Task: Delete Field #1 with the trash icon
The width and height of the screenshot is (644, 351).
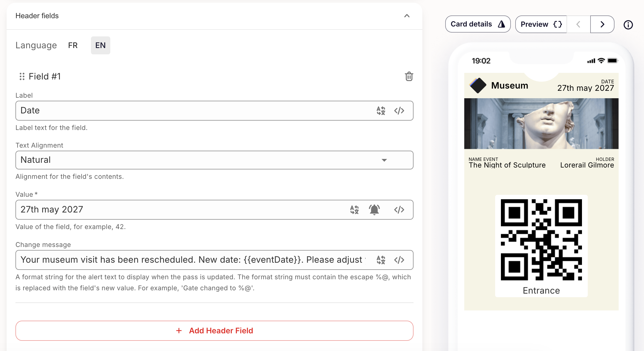Action: [x=409, y=77]
